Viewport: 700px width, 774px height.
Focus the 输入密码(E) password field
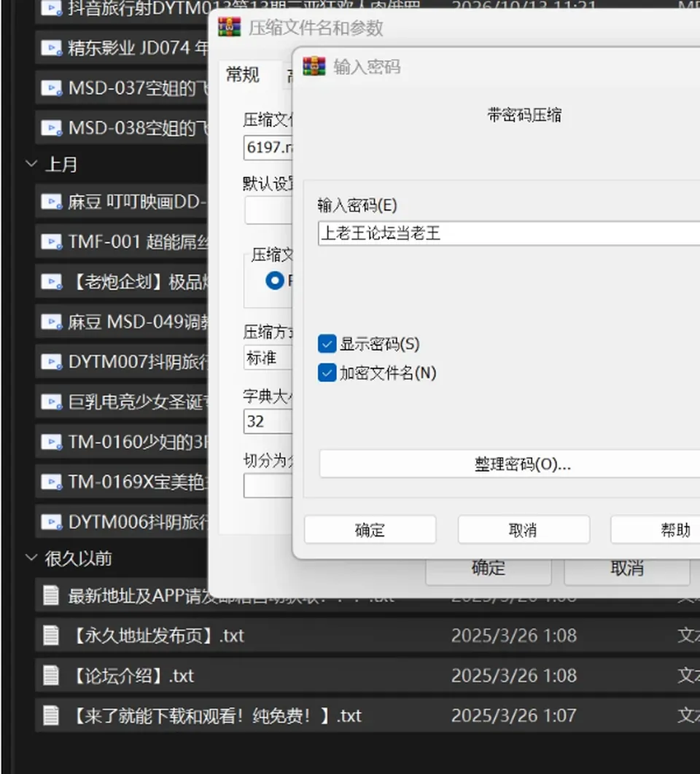(509, 233)
